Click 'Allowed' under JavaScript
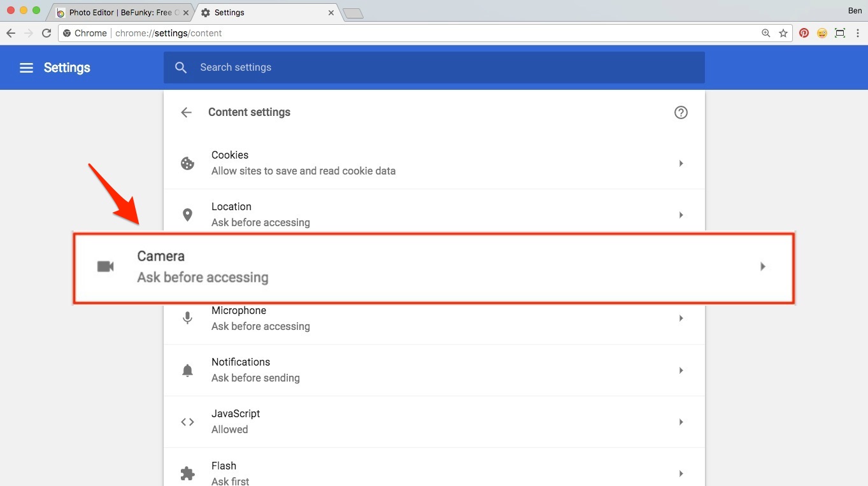This screenshot has width=868, height=486. point(229,429)
